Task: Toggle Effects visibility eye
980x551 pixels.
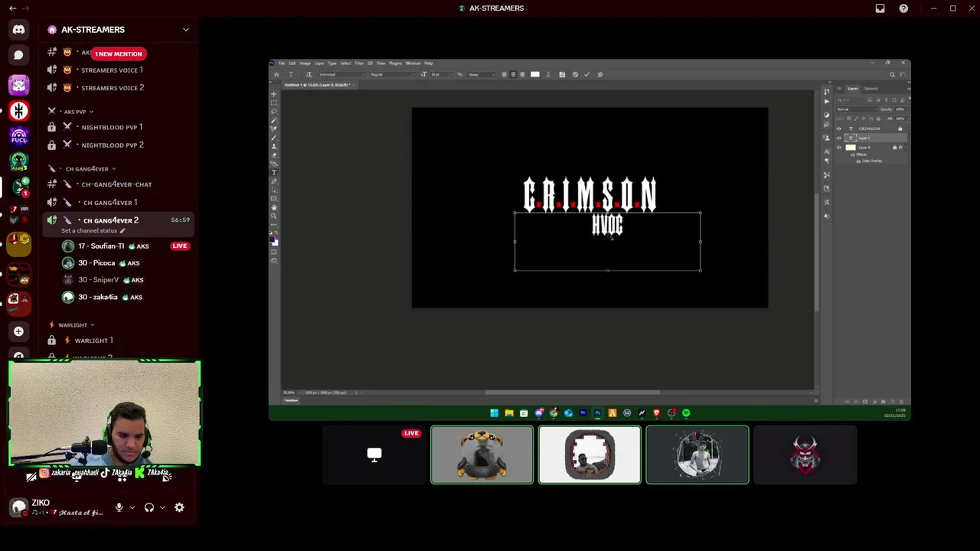Action: click(853, 155)
